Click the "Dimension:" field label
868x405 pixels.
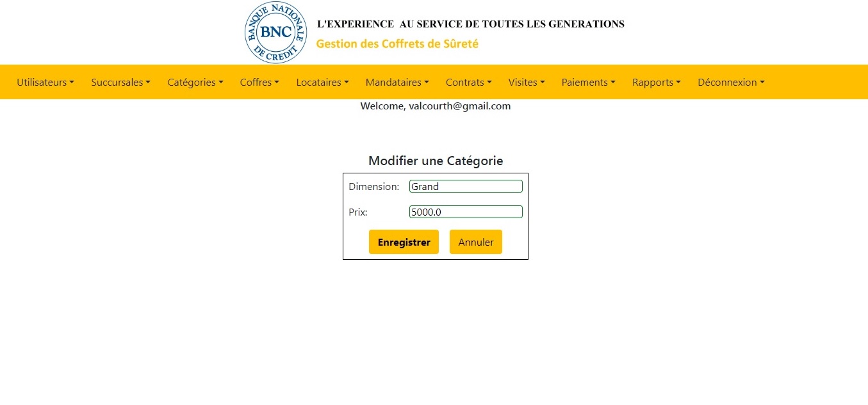coord(373,187)
